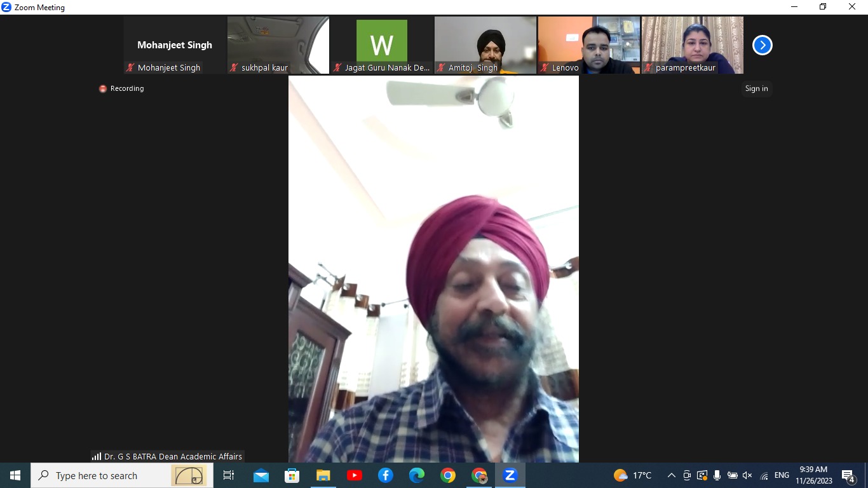Click muted mic icon beside Amitoj Singh
Viewport: 868px width, 488px height.
(441, 67)
